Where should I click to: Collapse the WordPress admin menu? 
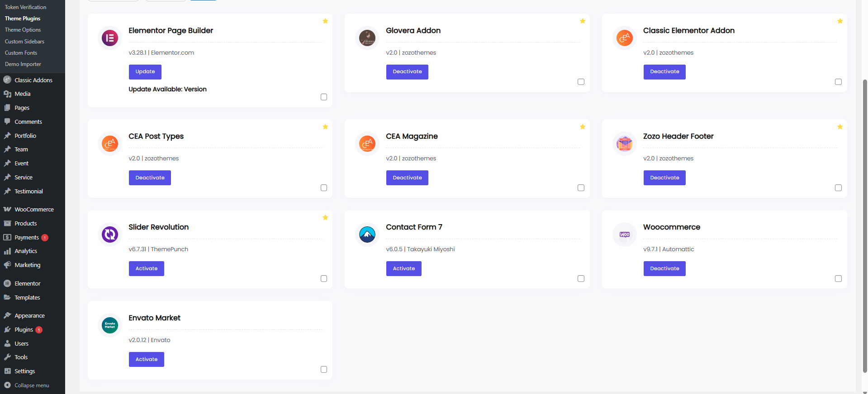click(x=31, y=385)
